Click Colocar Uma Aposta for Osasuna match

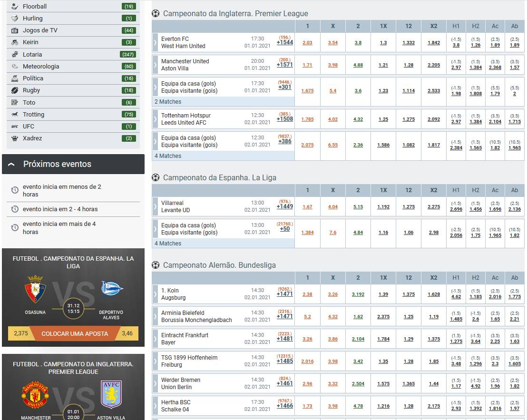[75, 333]
